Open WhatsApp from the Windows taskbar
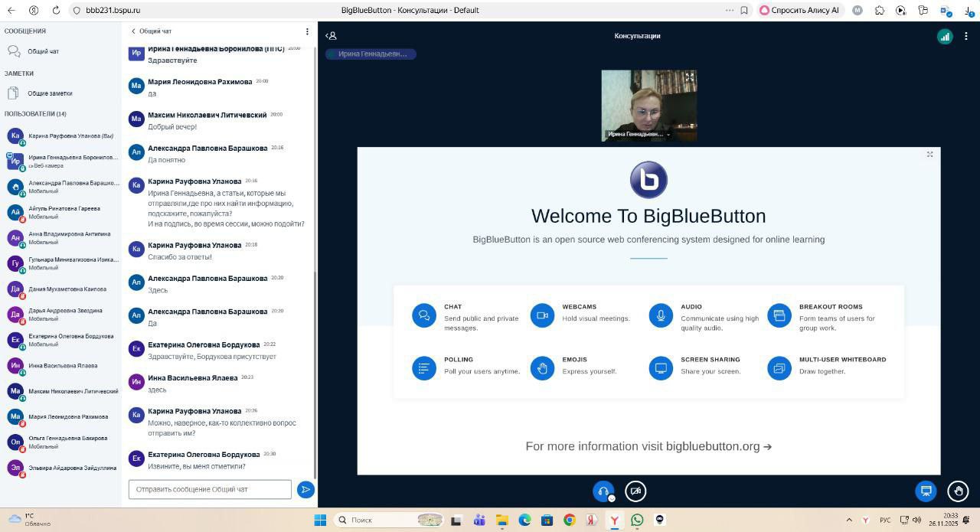 [x=637, y=520]
